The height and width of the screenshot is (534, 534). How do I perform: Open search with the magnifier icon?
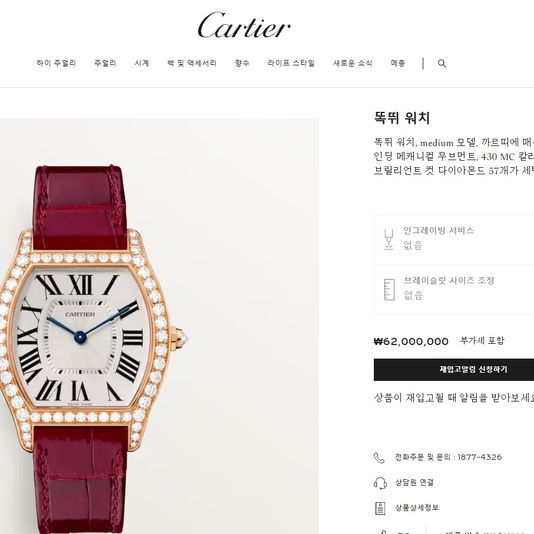pyautogui.click(x=442, y=63)
